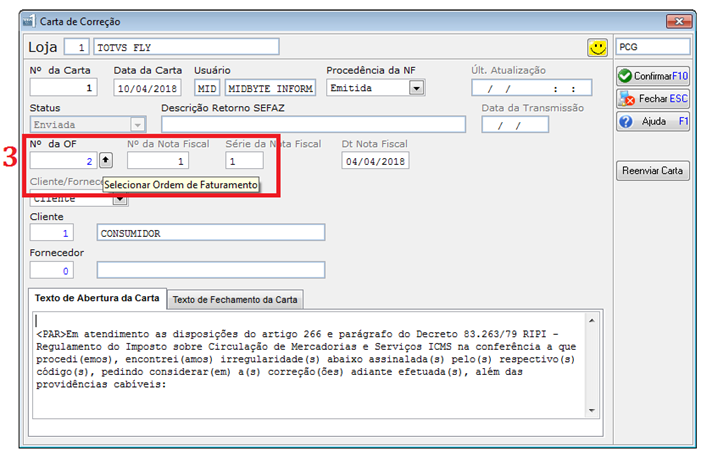
Task: Switch to Texto de Fechamento da Carta tab
Action: 235,300
